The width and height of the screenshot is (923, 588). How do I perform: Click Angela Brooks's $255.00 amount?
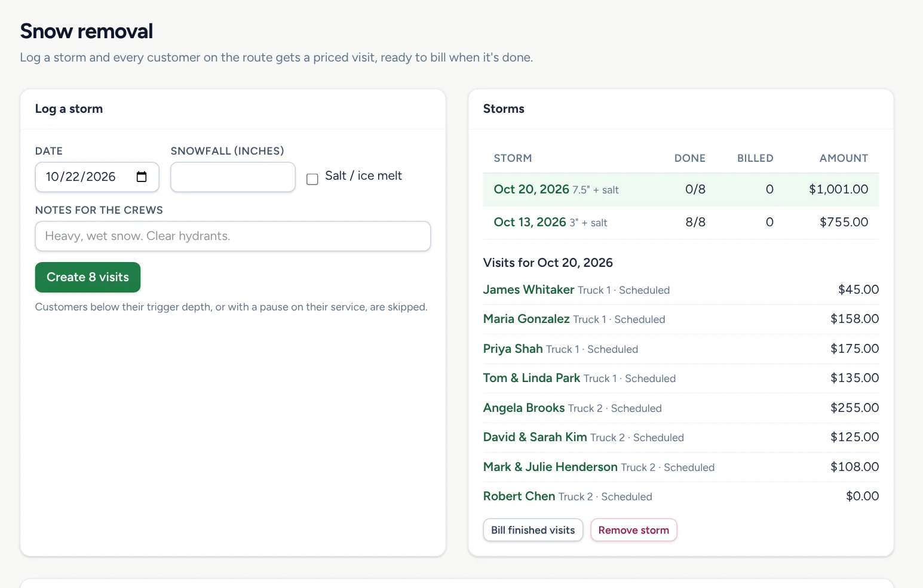click(x=855, y=408)
